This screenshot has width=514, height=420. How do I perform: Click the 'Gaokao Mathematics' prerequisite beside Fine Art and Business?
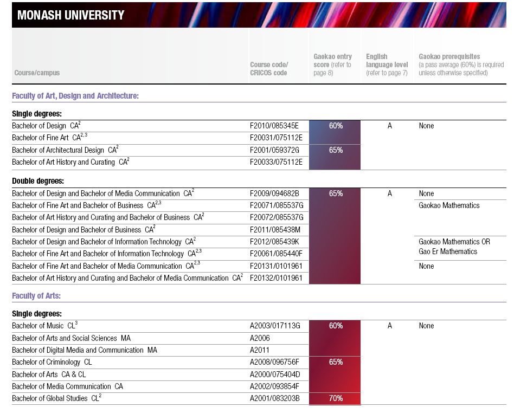449,205
